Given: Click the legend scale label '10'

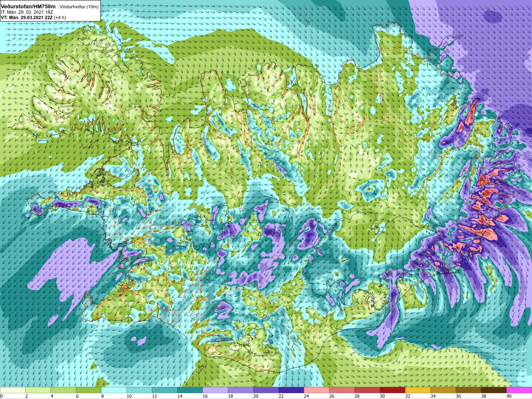Looking at the screenshot, I should click(129, 396).
